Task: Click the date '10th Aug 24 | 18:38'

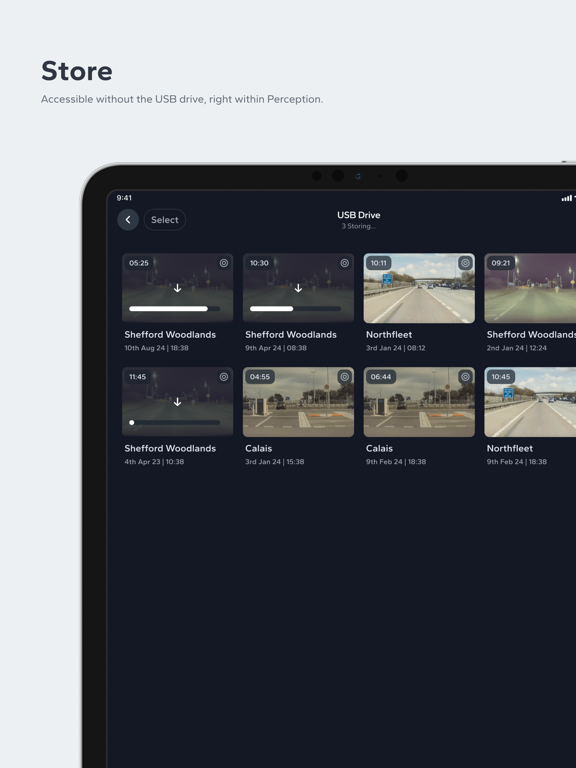Action: tap(156, 348)
